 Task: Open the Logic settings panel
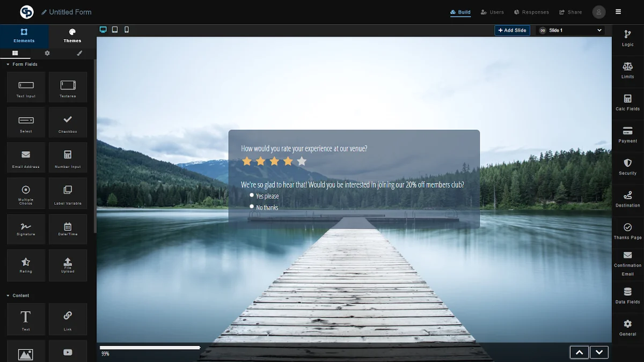[627, 38]
